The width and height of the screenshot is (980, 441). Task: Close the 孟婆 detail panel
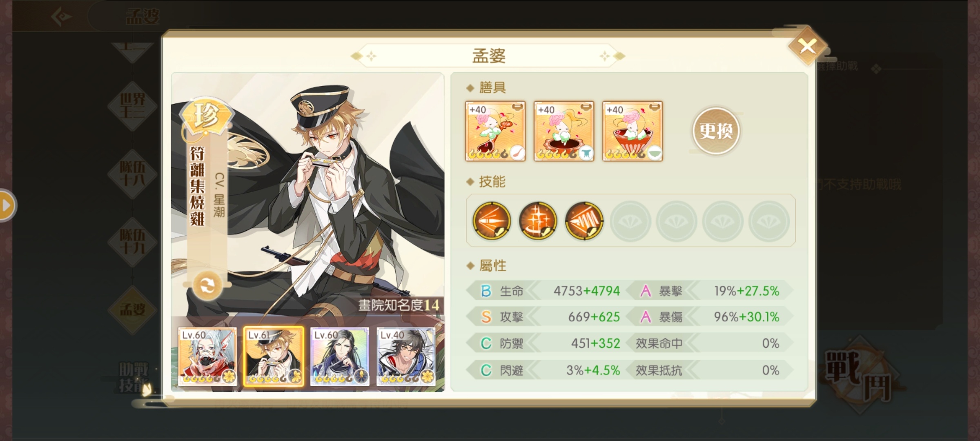pyautogui.click(x=808, y=47)
